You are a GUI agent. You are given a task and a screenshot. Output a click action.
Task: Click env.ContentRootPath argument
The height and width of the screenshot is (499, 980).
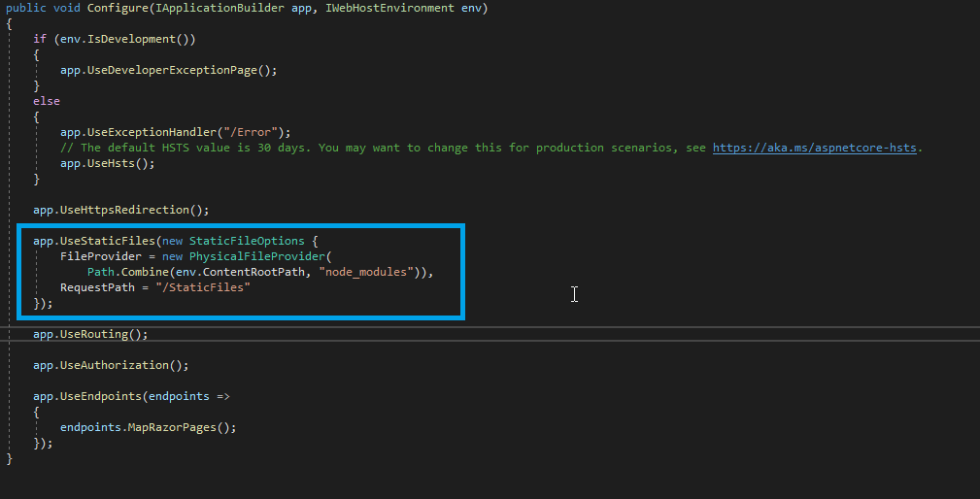point(240,272)
